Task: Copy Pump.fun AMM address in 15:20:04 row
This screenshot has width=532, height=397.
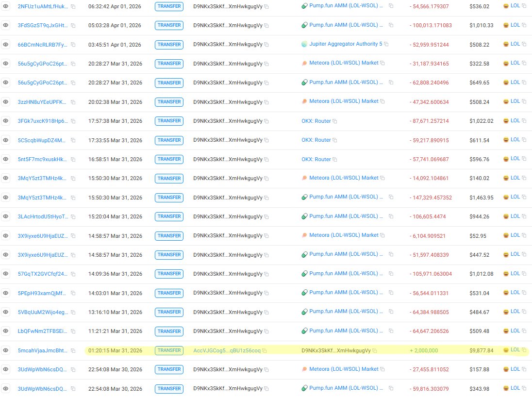Action: pyautogui.click(x=391, y=216)
